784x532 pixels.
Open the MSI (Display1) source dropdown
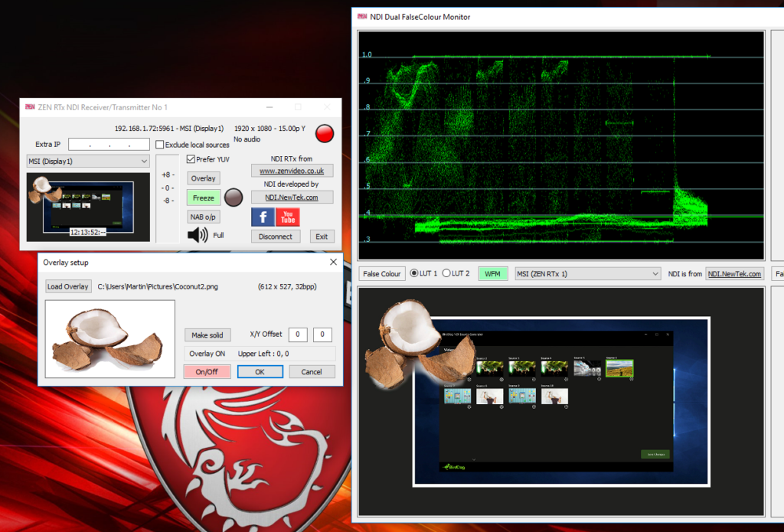[88, 161]
